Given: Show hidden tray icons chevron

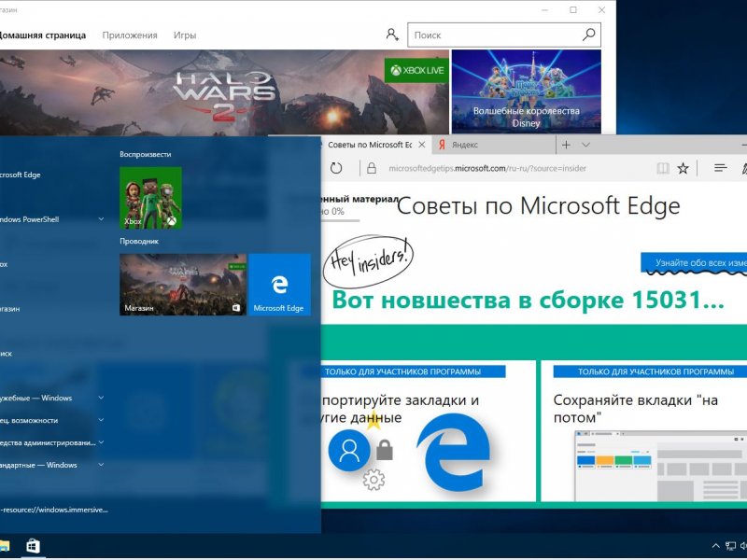Looking at the screenshot, I should [x=715, y=546].
